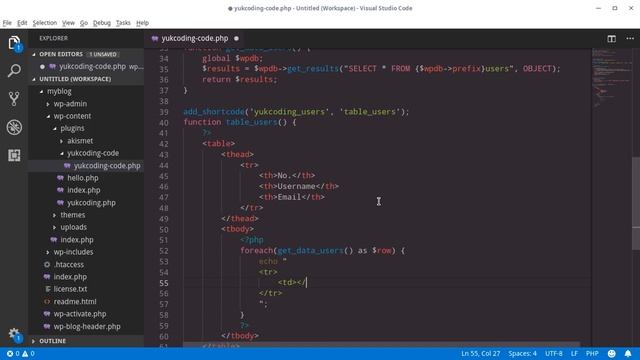Open yukcoding.php in the explorer
The image size is (640, 360).
click(91, 203)
